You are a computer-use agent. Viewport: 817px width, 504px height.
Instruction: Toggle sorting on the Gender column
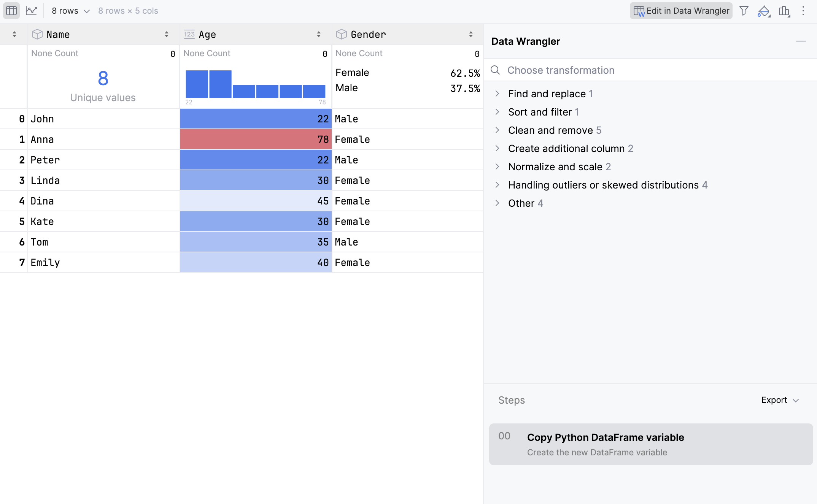(x=471, y=34)
